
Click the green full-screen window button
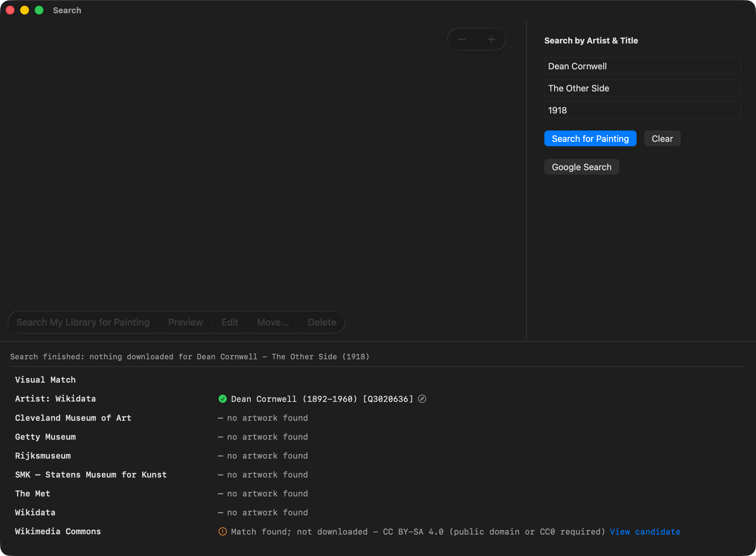(x=39, y=10)
